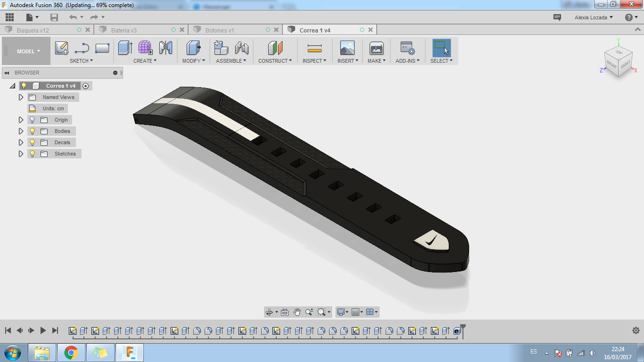Close the Correa 1 v4 tab

tap(371, 30)
